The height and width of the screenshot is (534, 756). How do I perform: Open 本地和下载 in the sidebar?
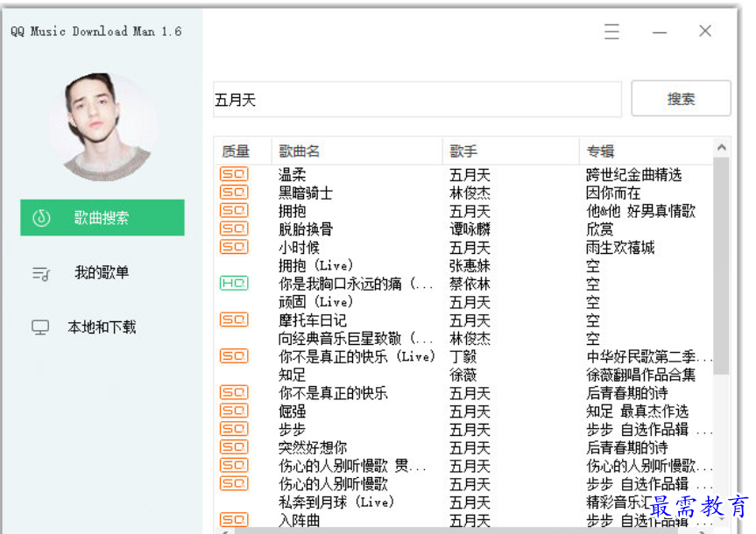pos(102,327)
